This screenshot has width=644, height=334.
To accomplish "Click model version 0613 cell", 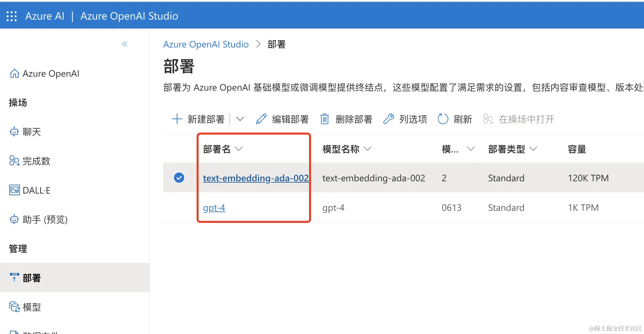I will 452,208.
